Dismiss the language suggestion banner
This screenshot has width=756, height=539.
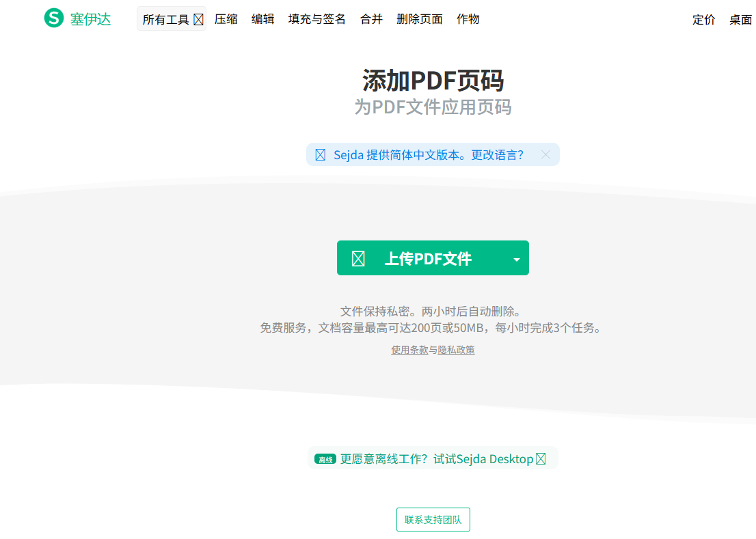pos(545,154)
